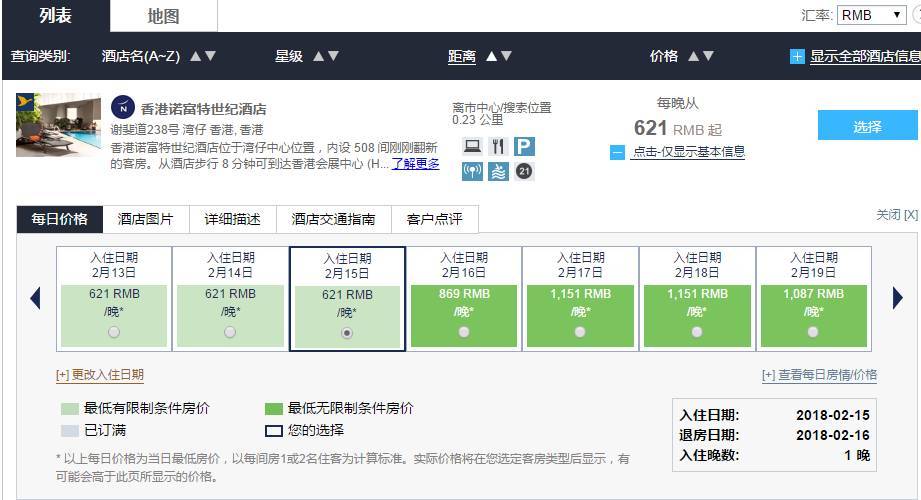The width and height of the screenshot is (921, 500).
Task: Show previous dates with left arrow
Action: pos(36,298)
